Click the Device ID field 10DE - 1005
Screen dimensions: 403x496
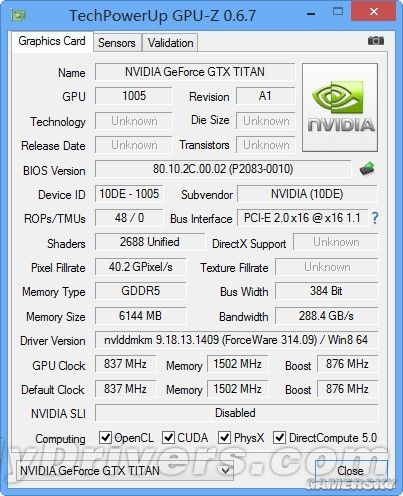click(129, 194)
